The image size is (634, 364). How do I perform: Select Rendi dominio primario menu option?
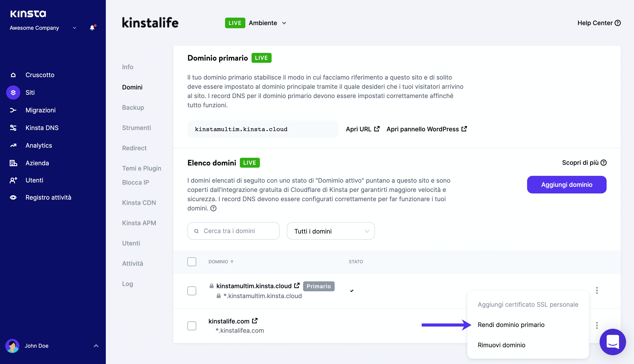(x=511, y=325)
